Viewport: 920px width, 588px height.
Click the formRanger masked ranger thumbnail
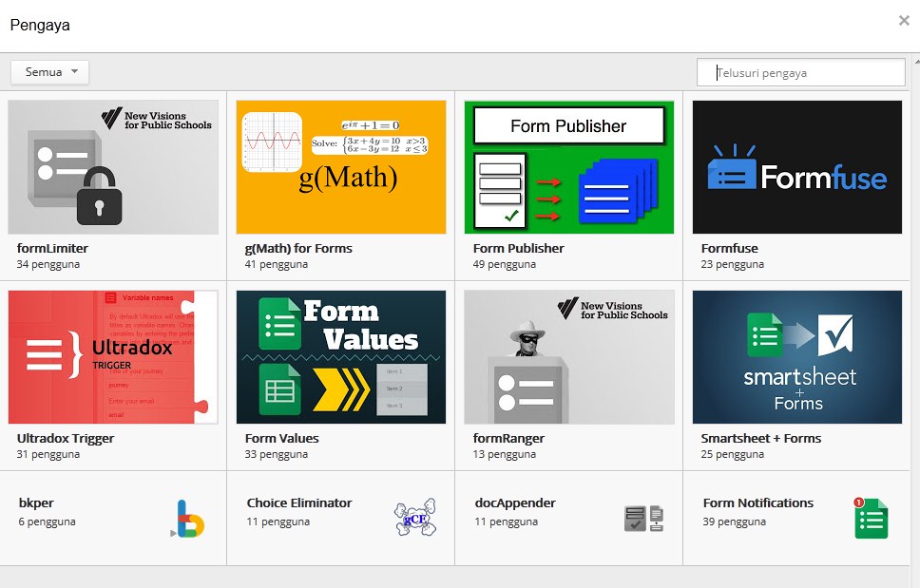tap(568, 357)
